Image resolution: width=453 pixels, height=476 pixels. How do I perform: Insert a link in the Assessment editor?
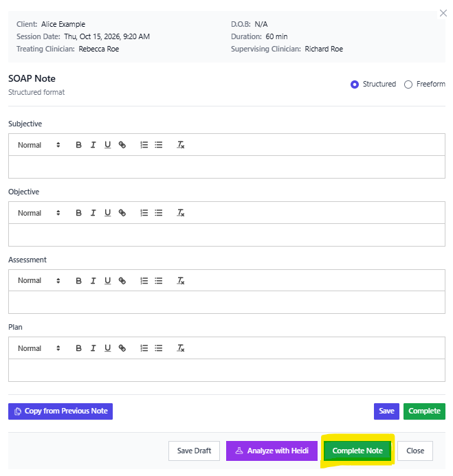(x=122, y=281)
